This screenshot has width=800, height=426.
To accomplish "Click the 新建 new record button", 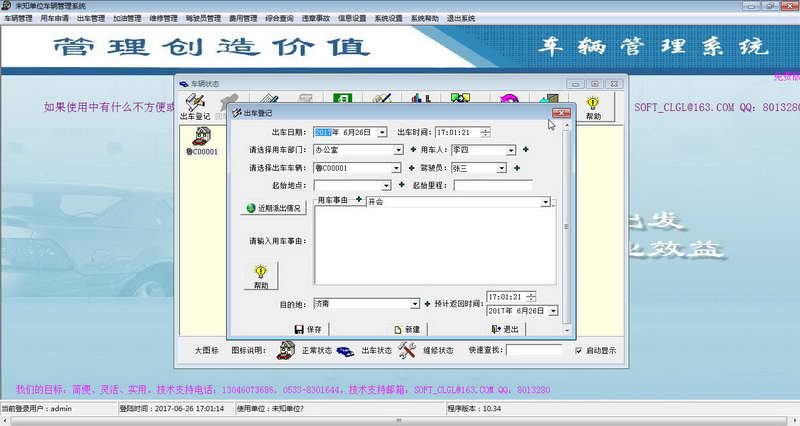I will (407, 330).
